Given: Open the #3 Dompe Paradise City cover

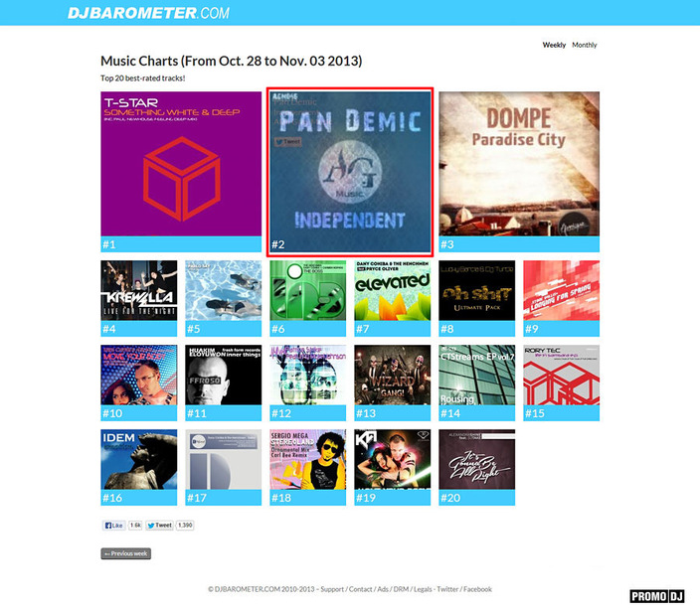Looking at the screenshot, I should 519,172.
